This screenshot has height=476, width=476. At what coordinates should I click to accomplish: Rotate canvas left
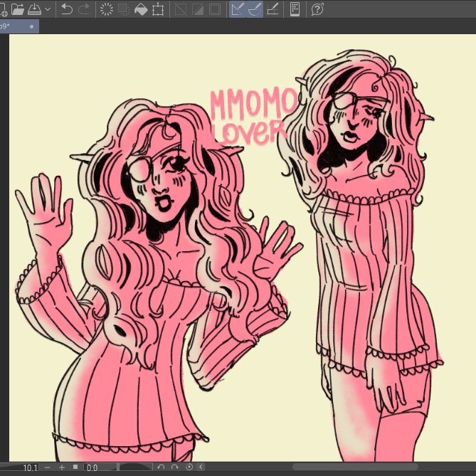click(161, 467)
